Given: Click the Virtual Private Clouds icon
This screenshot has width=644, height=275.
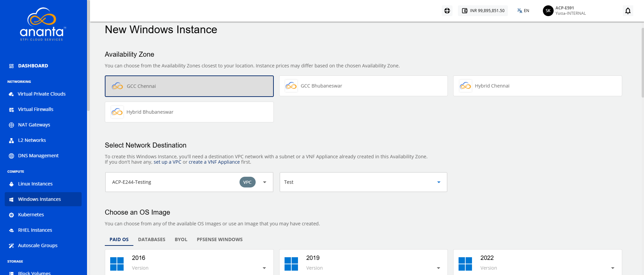Looking at the screenshot, I should point(11,94).
